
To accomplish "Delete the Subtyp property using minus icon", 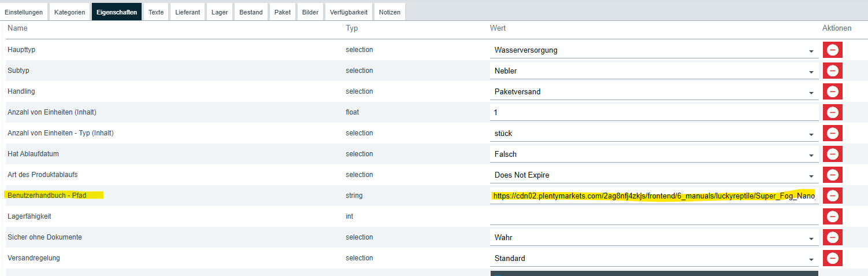I will click(x=833, y=71).
